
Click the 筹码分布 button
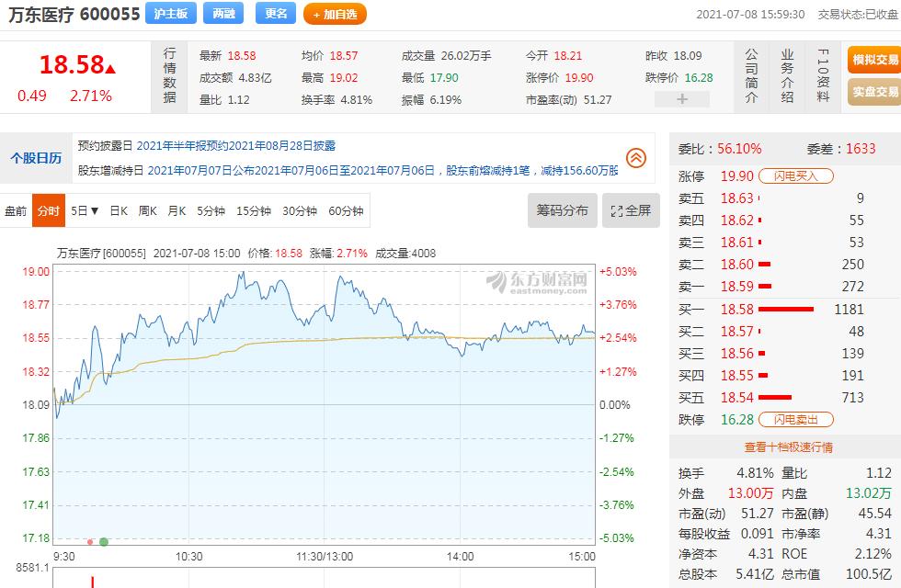(x=562, y=210)
